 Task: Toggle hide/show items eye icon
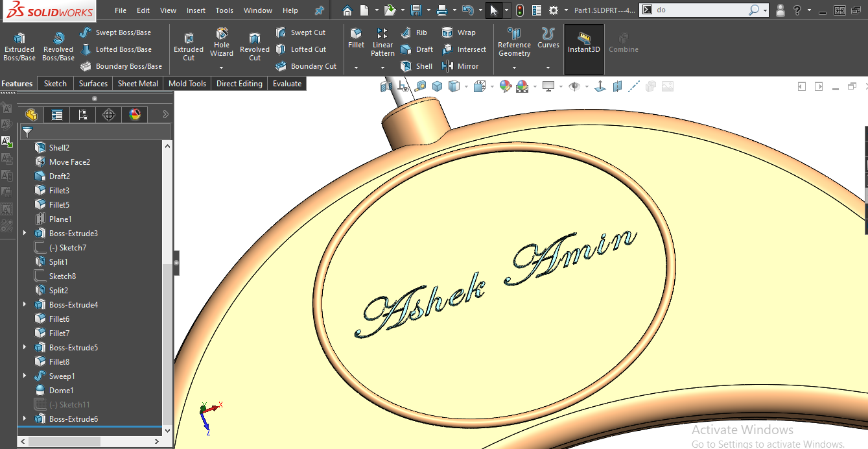point(574,86)
